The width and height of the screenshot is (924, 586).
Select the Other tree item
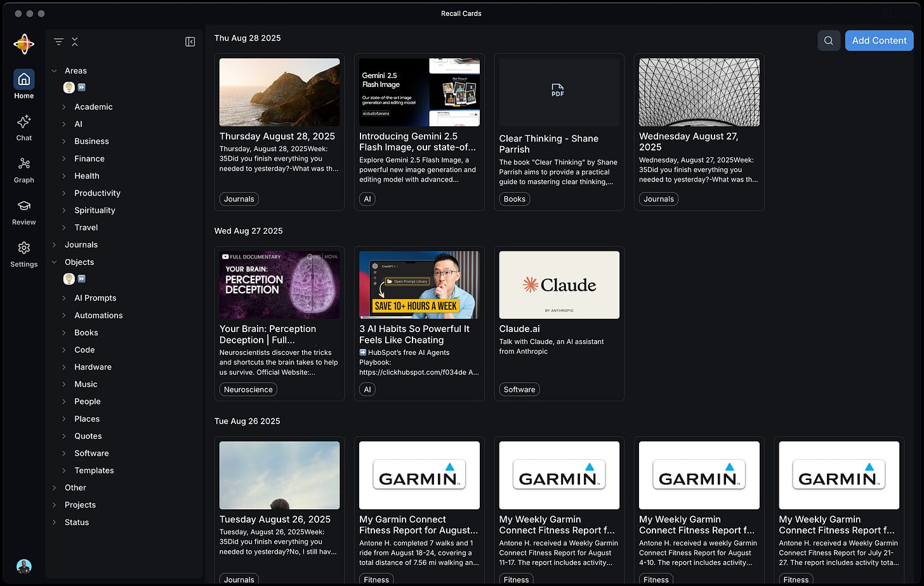[76, 488]
